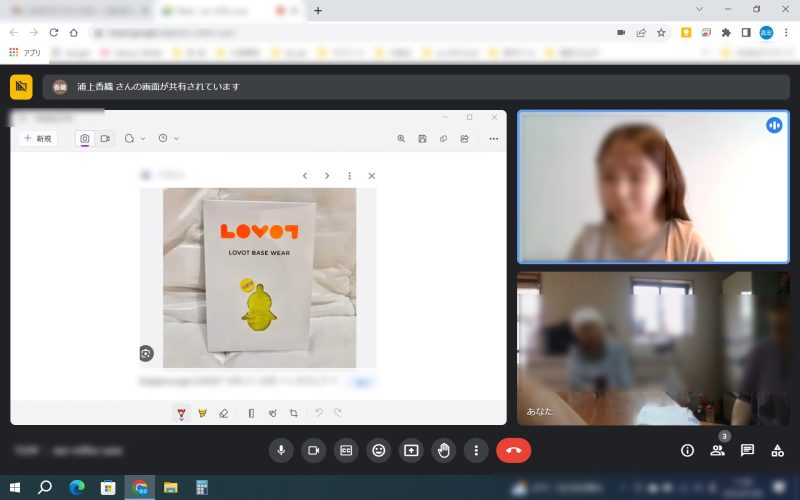The width and height of the screenshot is (800, 500).
Task: Open a new Chrome tab
Action: click(x=318, y=11)
